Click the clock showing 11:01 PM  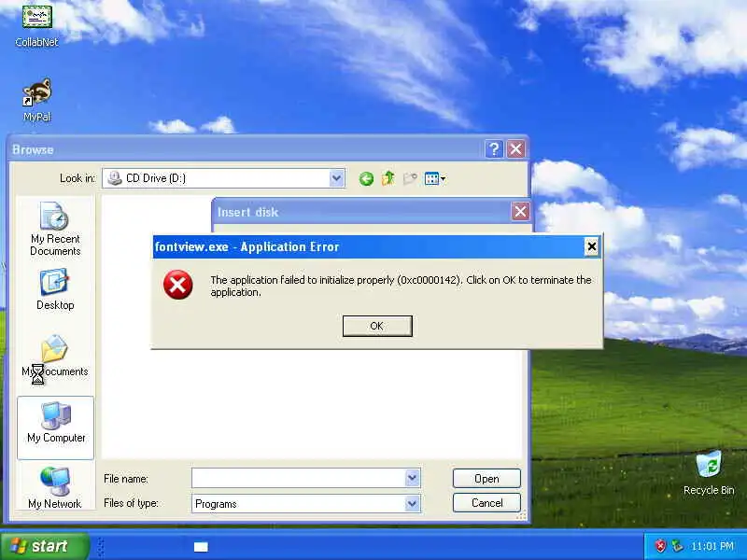pyautogui.click(x=712, y=546)
